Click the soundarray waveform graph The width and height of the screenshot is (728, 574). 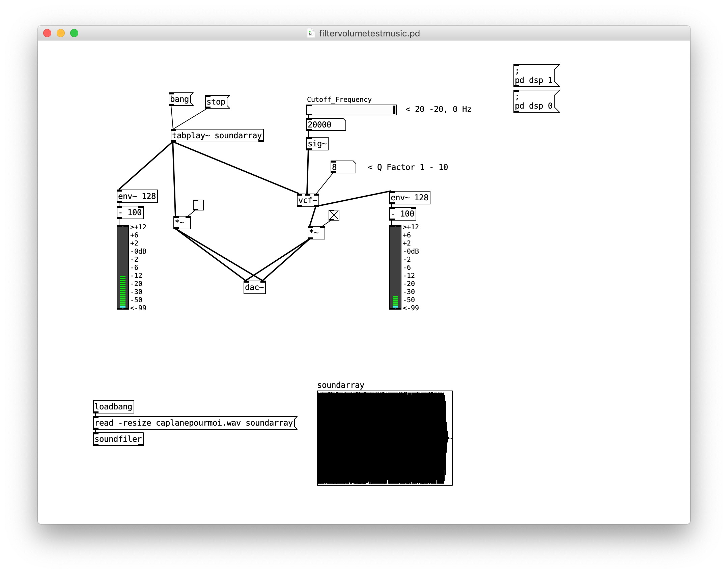(385, 438)
